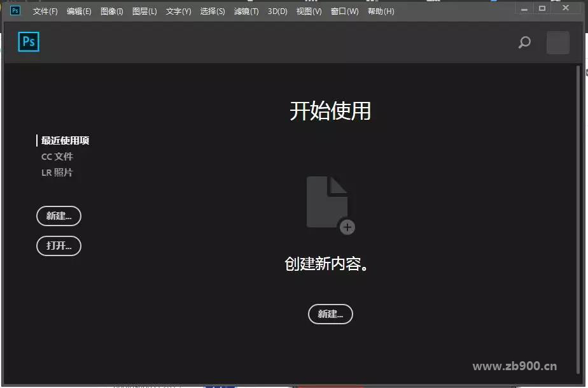Open the 图层(L) menu

point(144,11)
